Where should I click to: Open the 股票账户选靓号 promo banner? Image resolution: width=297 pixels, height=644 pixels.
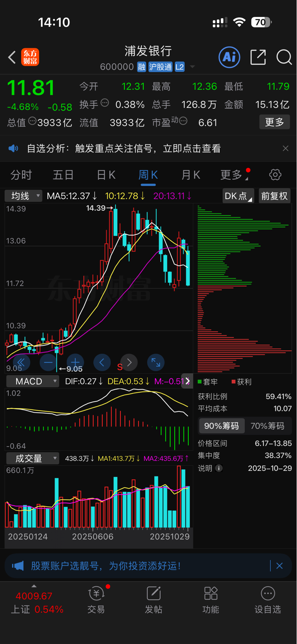pos(148,566)
